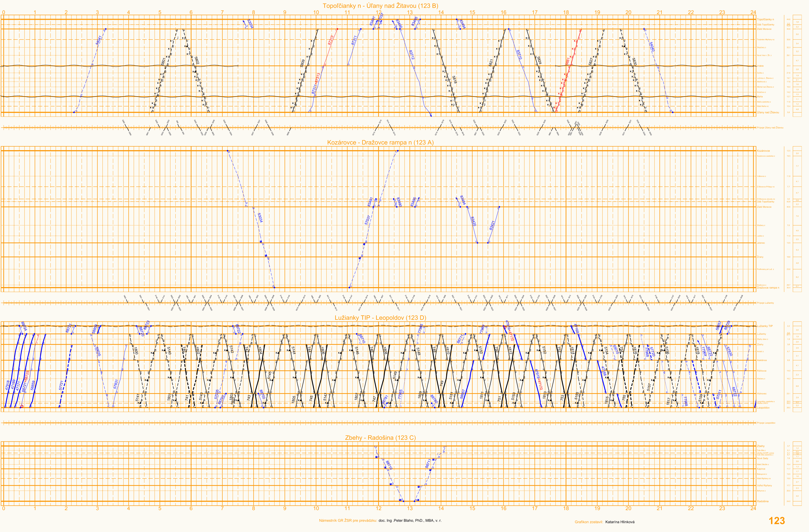
Task: Click the "Rišňovce" station label
Action: pyautogui.click(x=762, y=371)
